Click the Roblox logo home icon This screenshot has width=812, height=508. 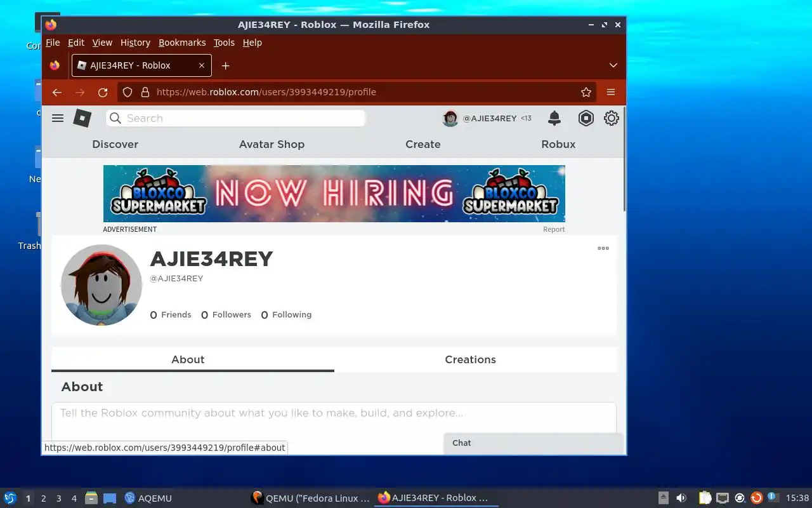pyautogui.click(x=82, y=118)
